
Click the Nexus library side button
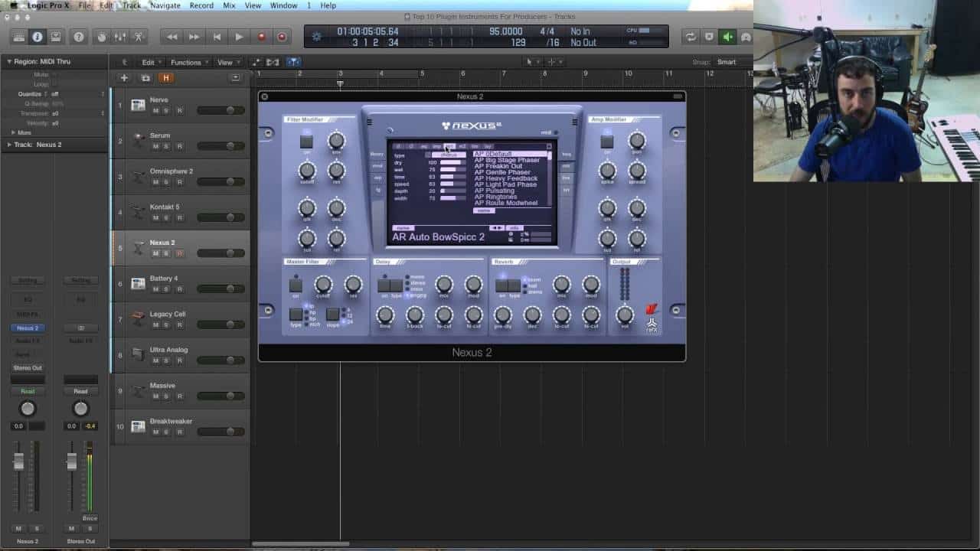377,154
